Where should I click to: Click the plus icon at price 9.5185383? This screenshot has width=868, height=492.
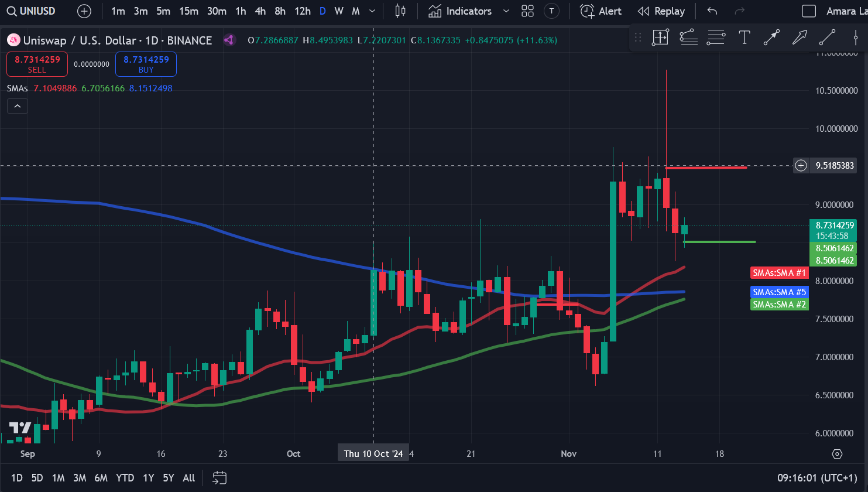click(x=801, y=166)
